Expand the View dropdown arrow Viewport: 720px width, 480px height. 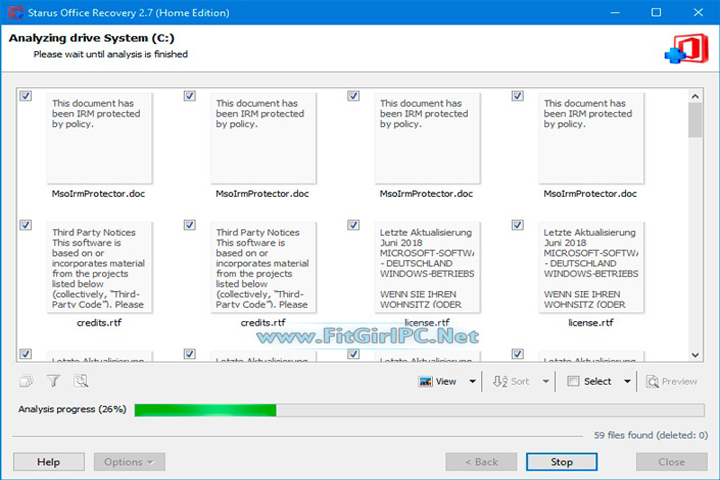tap(472, 381)
